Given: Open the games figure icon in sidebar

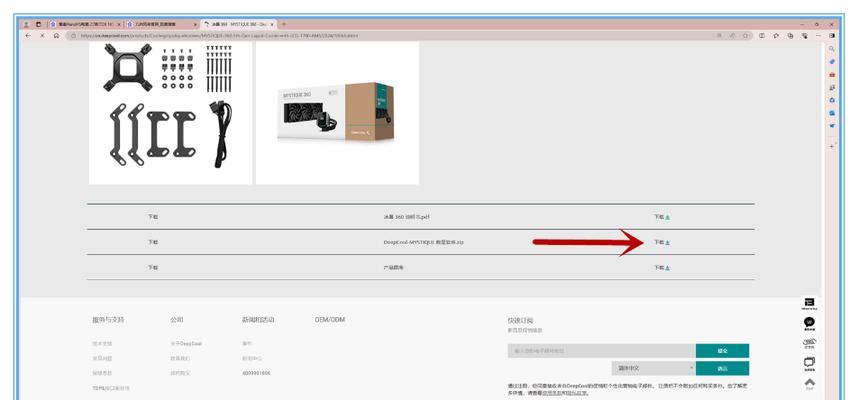Looking at the screenshot, I should tap(832, 88).
